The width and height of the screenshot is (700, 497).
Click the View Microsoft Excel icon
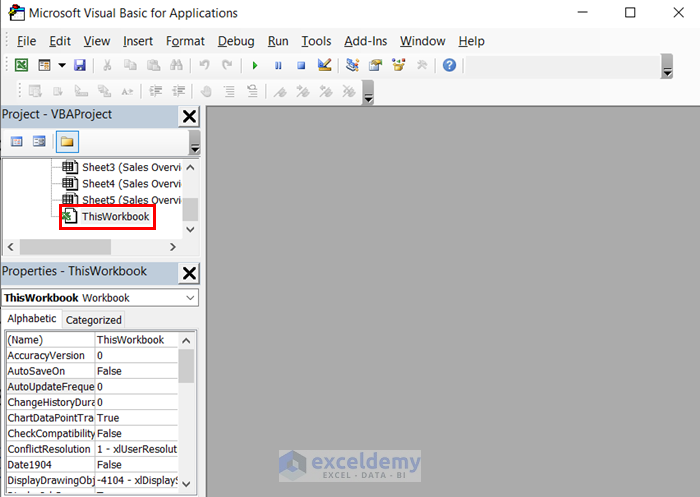[x=21, y=65]
